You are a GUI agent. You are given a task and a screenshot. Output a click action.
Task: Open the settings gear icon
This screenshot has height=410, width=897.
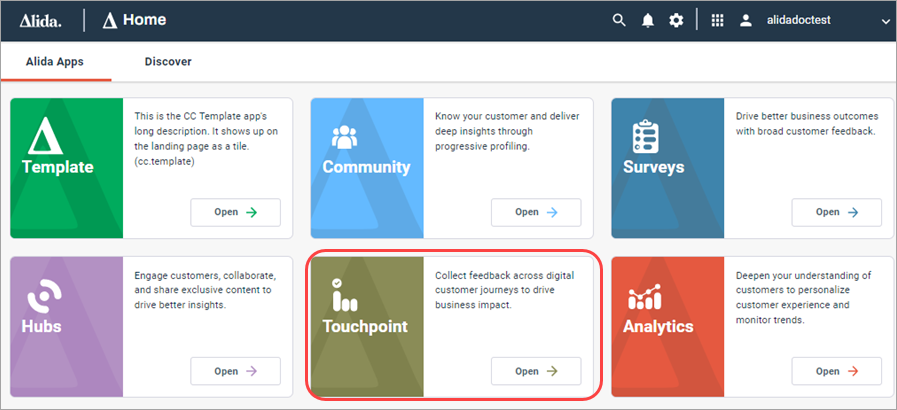pos(676,21)
